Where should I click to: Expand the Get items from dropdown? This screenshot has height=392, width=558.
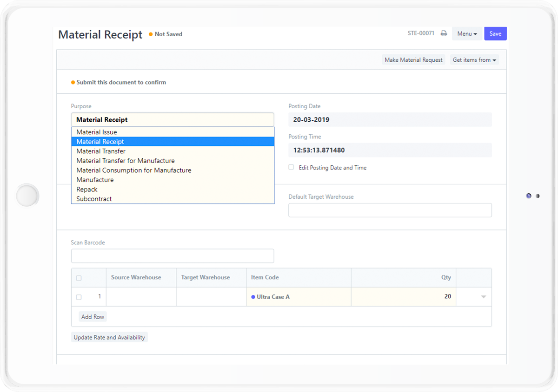[474, 59]
